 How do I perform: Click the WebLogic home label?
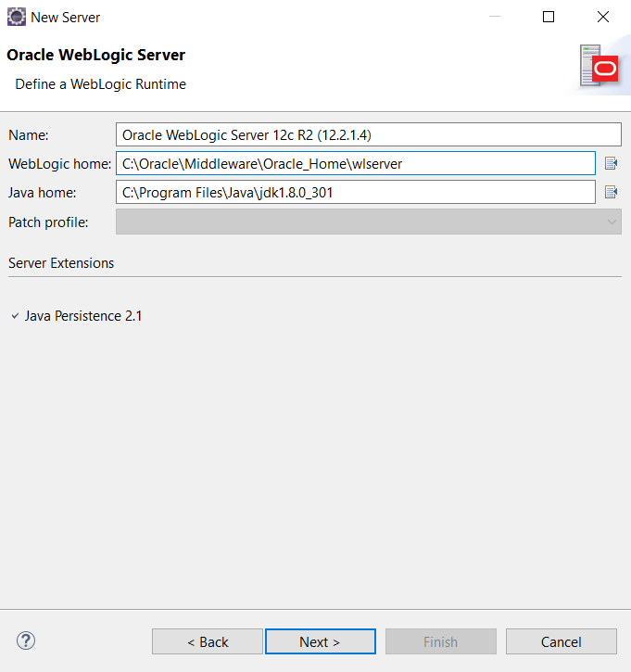pyautogui.click(x=60, y=164)
